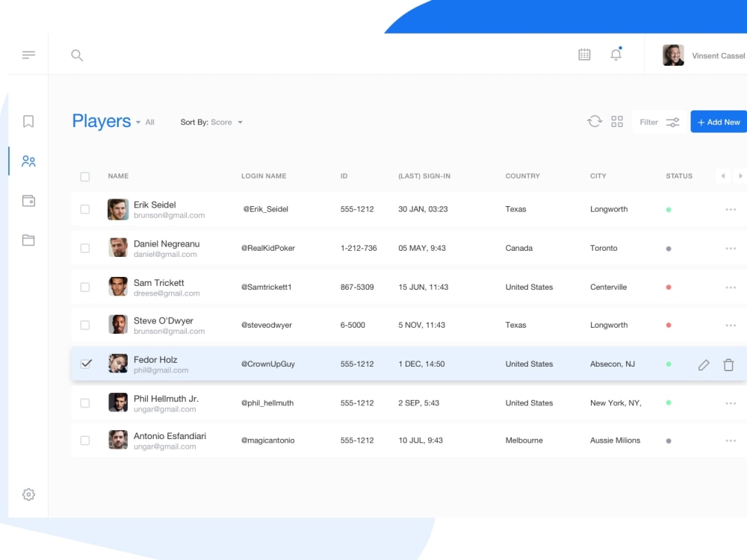This screenshot has width=747, height=560.
Task: Open the bookmark sidebar icon
Action: click(28, 122)
